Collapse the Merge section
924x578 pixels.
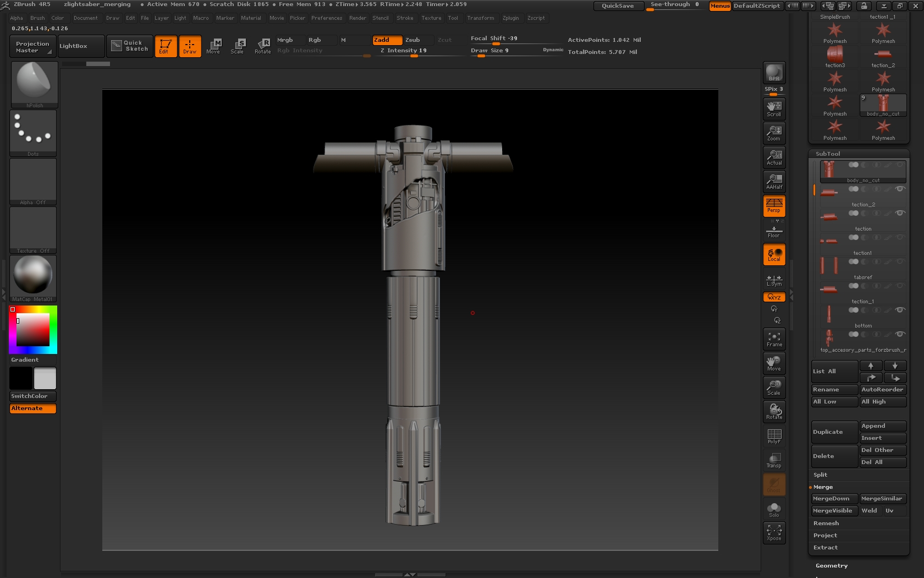click(823, 487)
